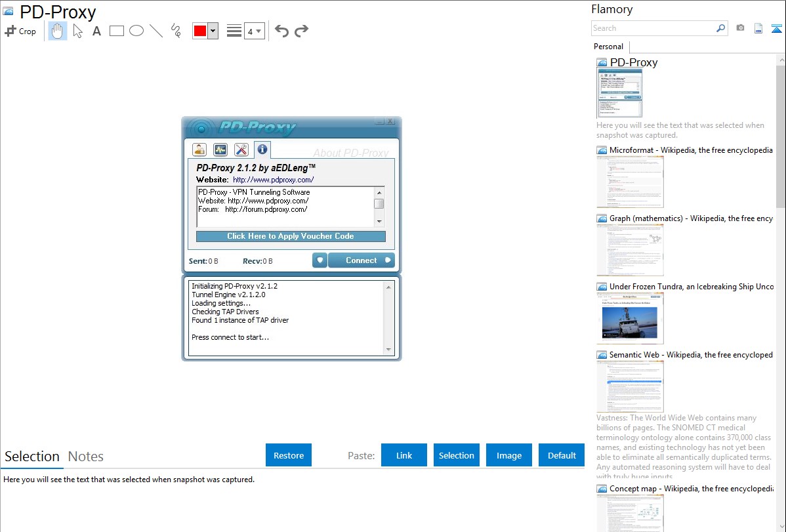Open the Concept map snapshot thumbnail
Viewport: 786px width, 532px height.
click(630, 513)
